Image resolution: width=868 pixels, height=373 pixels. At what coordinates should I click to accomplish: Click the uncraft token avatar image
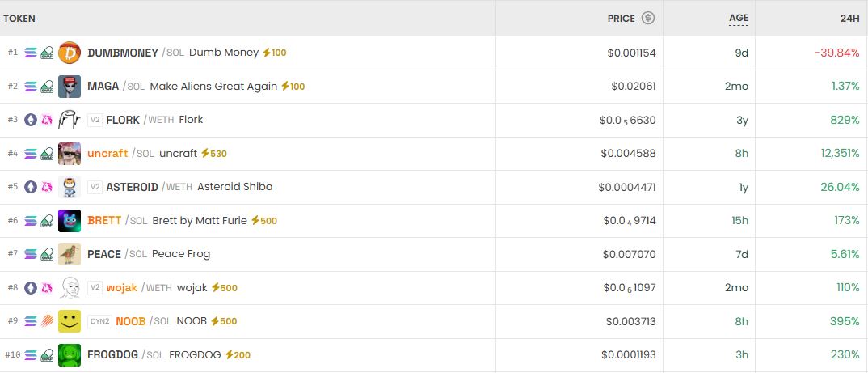tap(70, 153)
